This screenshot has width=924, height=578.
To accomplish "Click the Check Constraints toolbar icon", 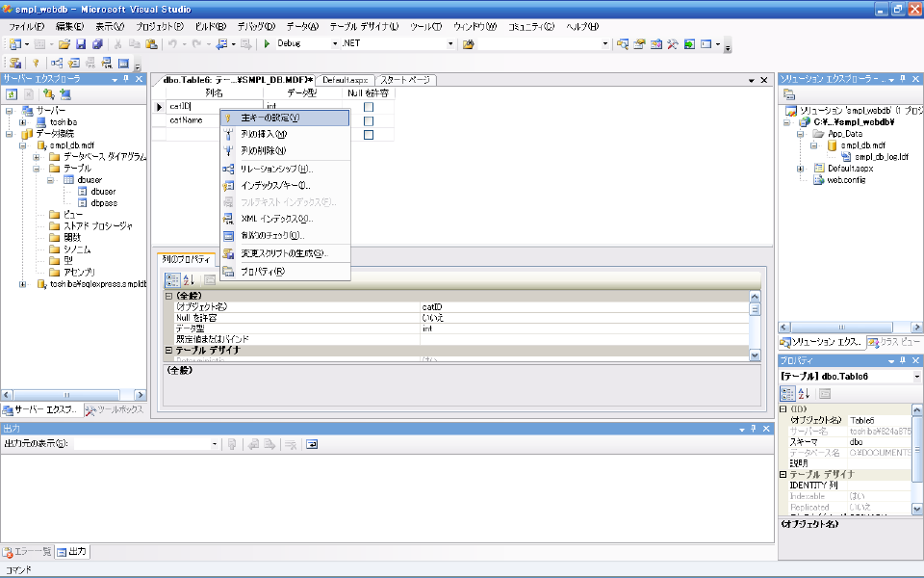I will pos(123,64).
